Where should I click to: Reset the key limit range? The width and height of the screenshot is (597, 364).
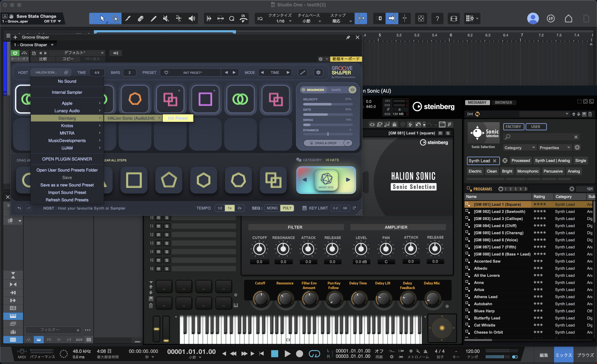click(354, 208)
